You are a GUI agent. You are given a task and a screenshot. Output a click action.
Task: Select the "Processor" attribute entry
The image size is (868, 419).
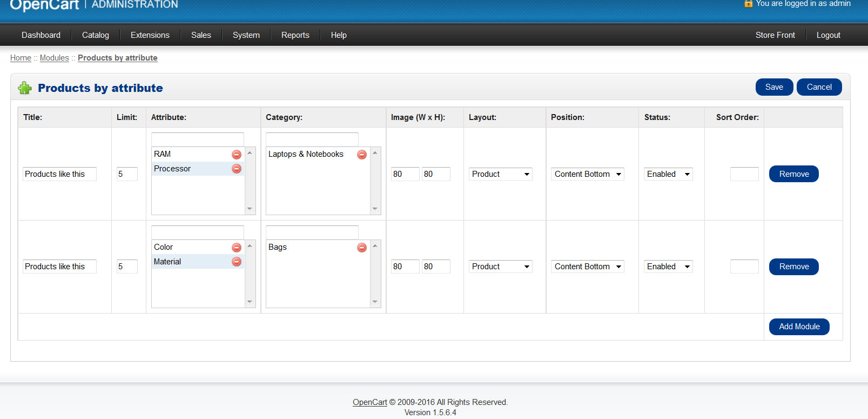tap(198, 169)
